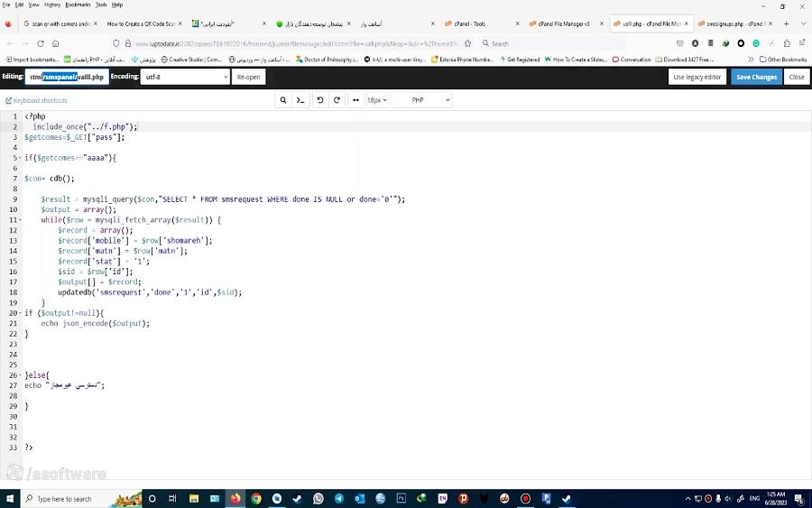
Task: Bookmark this page with the star icon
Action: pyautogui.click(x=468, y=43)
